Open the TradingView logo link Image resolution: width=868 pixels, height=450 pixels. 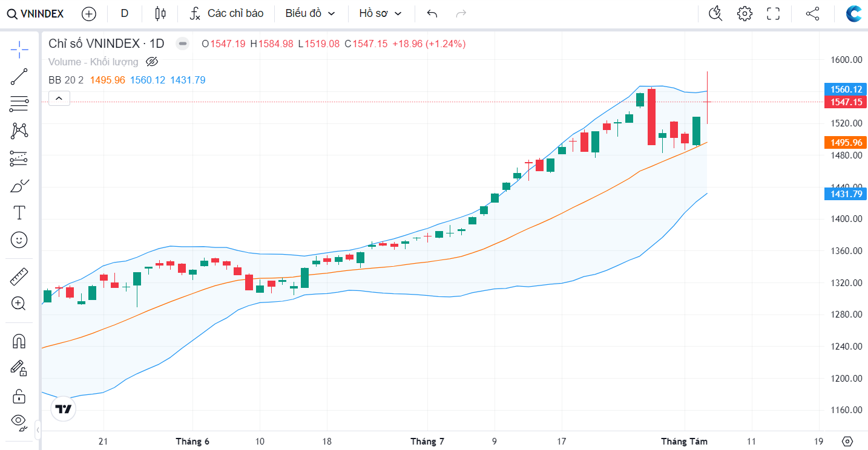[x=64, y=409]
